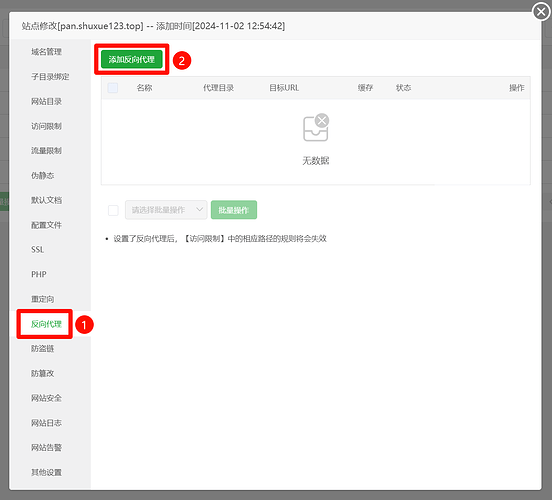Open 其他设置 at sidebar bottom
Viewport: 552px width, 500px height.
point(46,472)
